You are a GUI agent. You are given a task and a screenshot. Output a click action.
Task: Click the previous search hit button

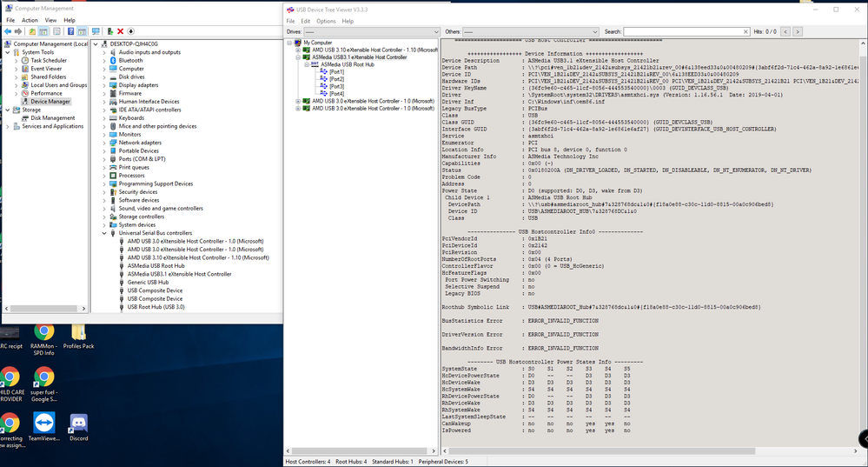coord(785,31)
